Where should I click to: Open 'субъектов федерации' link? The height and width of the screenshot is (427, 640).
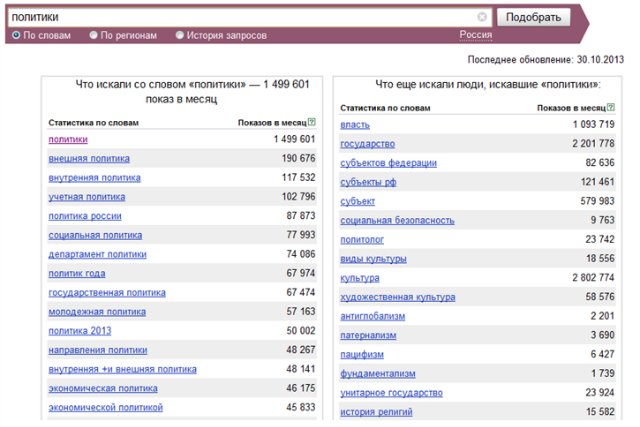[389, 163]
